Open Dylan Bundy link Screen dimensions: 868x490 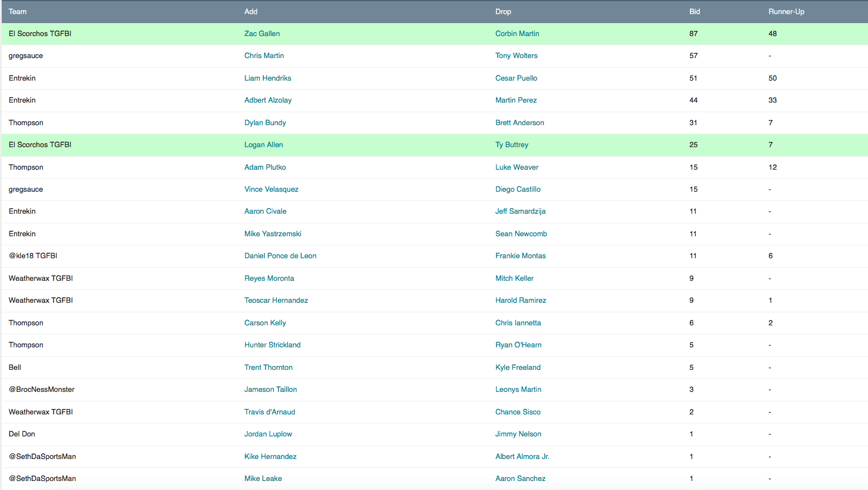(x=265, y=123)
